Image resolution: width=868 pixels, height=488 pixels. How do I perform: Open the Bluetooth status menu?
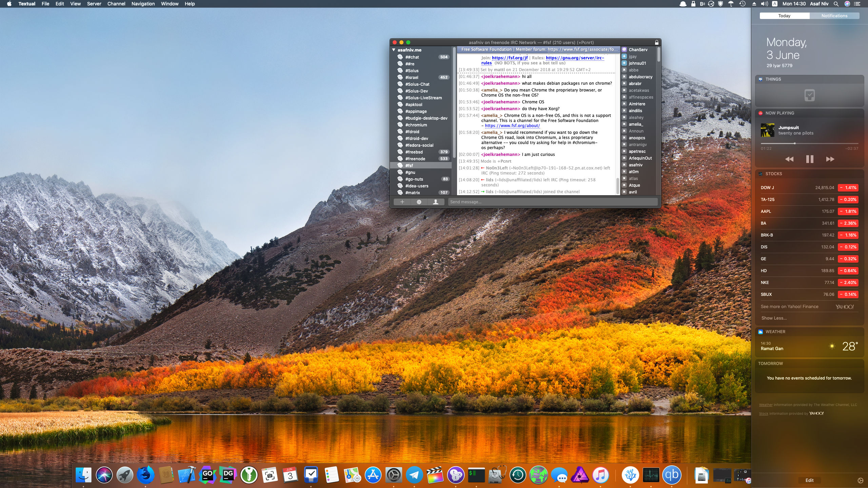703,4
